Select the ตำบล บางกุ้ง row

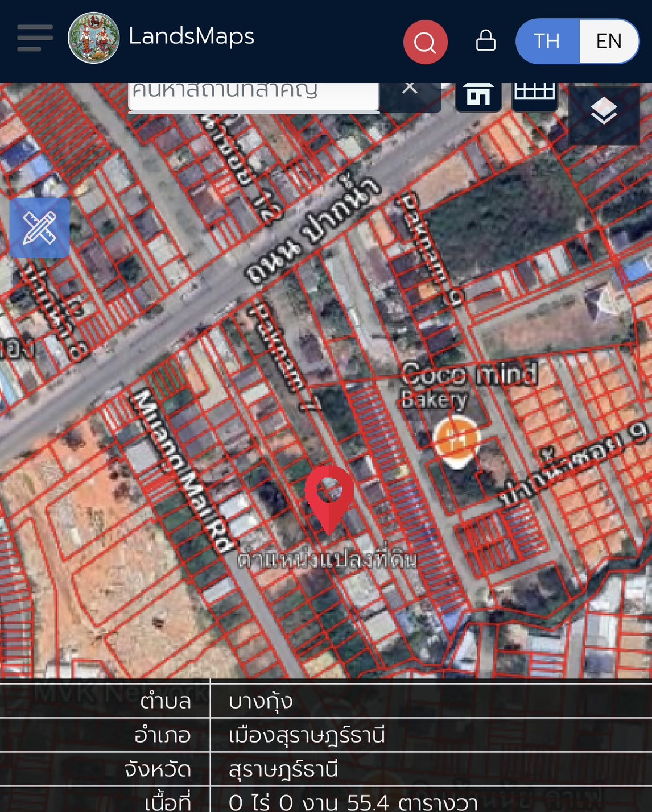coord(325,701)
